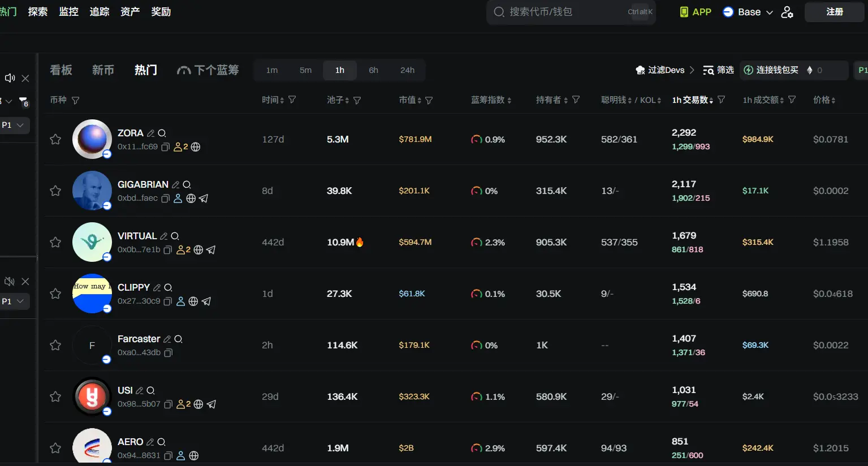Open GIGABRIAN Telegram icon
The width and height of the screenshot is (868, 466).
[x=204, y=199]
